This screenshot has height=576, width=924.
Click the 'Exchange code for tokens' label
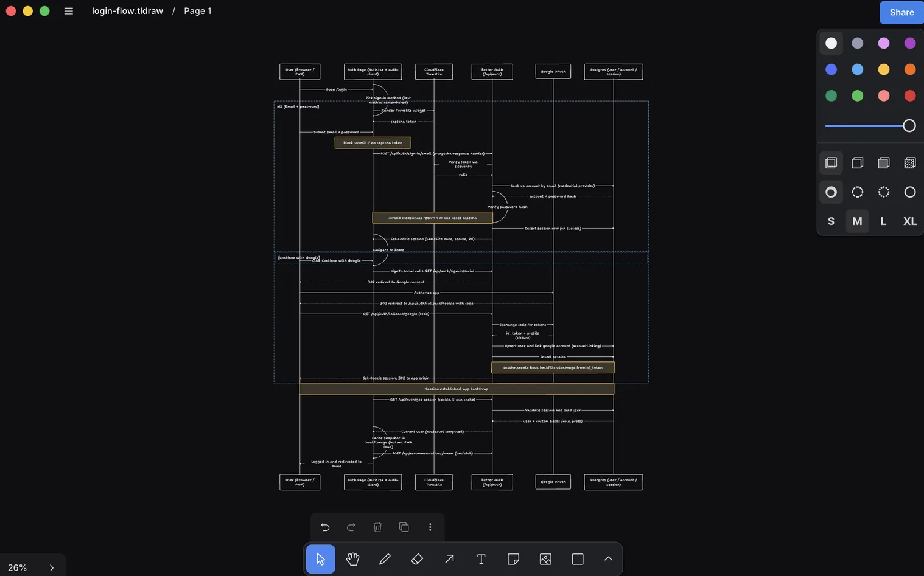click(x=522, y=325)
